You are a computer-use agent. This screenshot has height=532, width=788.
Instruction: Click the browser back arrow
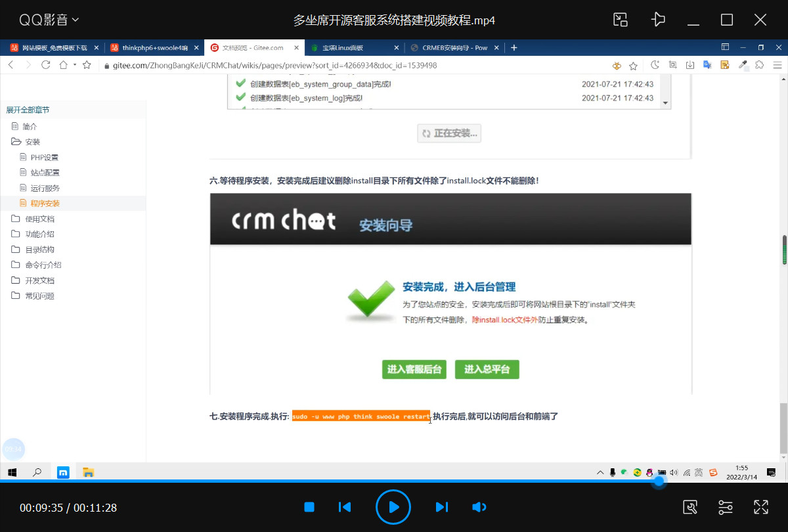coord(11,65)
